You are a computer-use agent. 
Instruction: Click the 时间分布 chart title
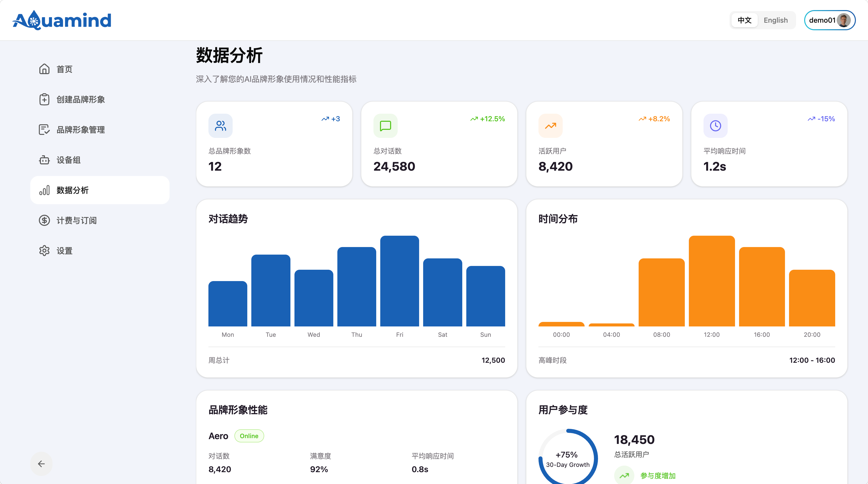click(x=558, y=219)
